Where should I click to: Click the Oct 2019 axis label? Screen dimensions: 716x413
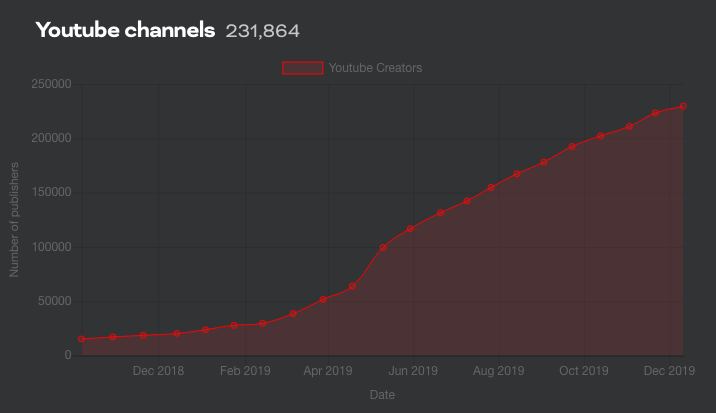coord(584,371)
